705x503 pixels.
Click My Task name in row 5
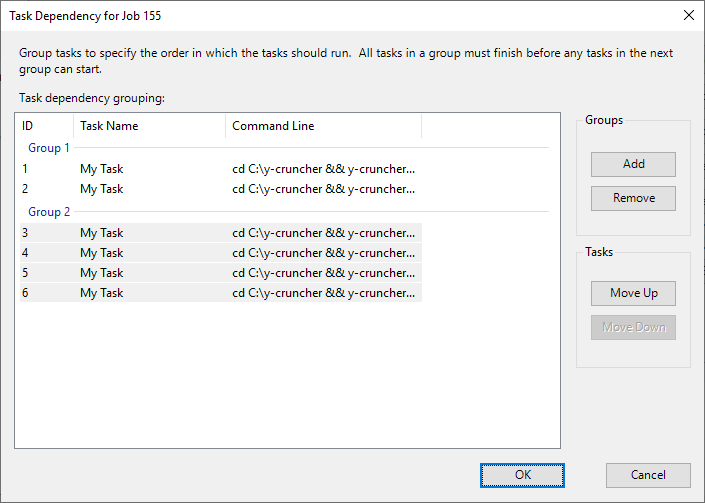coord(102,273)
